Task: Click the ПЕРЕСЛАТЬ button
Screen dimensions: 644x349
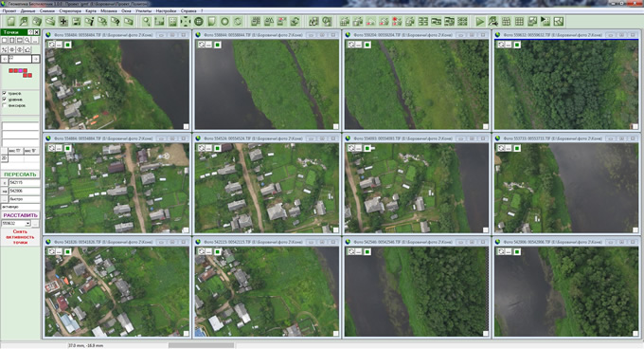Action: click(20, 174)
